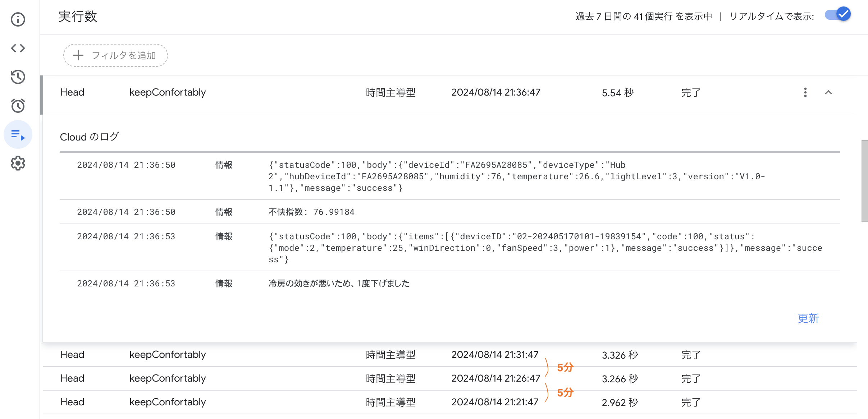The image size is (868, 419).
Task: Click the Cloud のログ section label
Action: point(89,137)
